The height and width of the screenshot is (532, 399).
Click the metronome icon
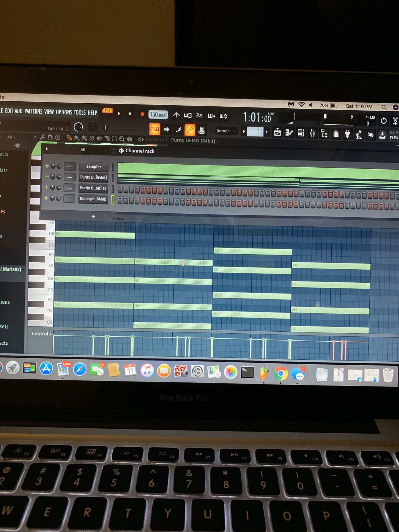(x=176, y=115)
